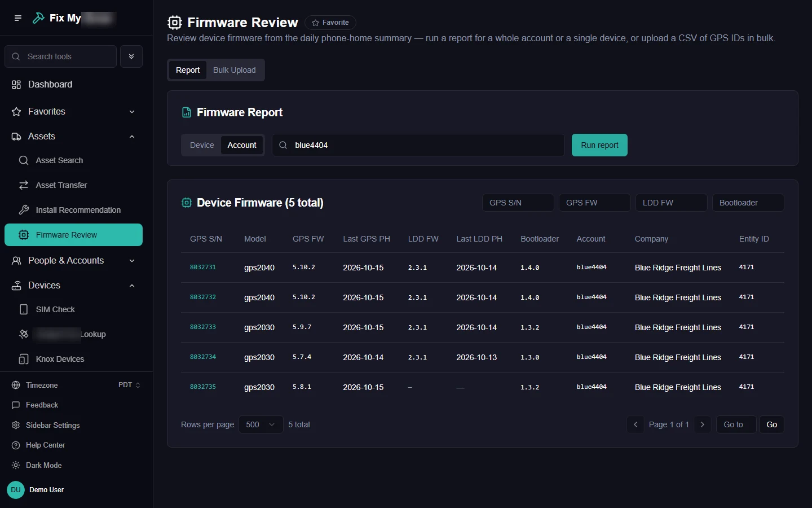Image resolution: width=812 pixels, height=508 pixels.
Task: Click the Dashboard grid icon
Action: coord(16,85)
